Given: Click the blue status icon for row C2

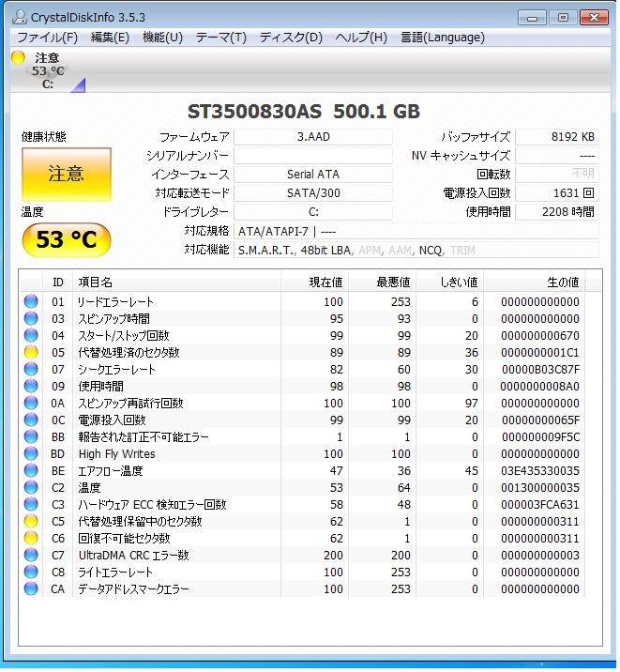Looking at the screenshot, I should [31, 487].
